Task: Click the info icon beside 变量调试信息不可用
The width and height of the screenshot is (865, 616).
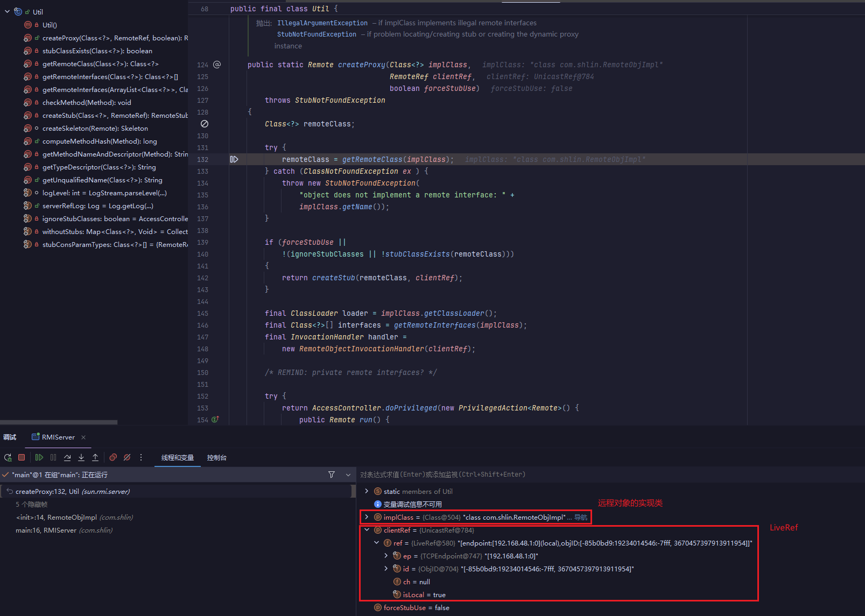Action: (x=378, y=504)
